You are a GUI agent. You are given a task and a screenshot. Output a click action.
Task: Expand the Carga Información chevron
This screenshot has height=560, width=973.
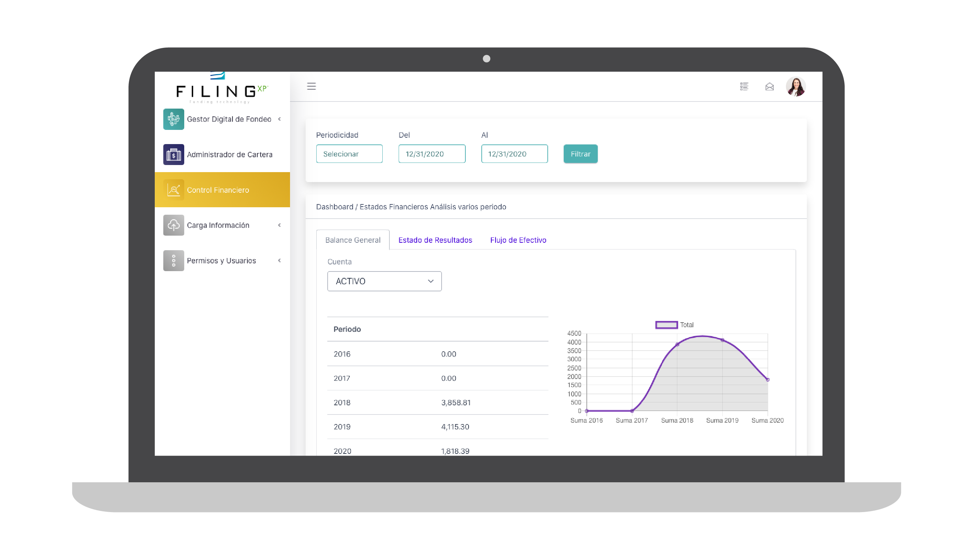(x=280, y=225)
